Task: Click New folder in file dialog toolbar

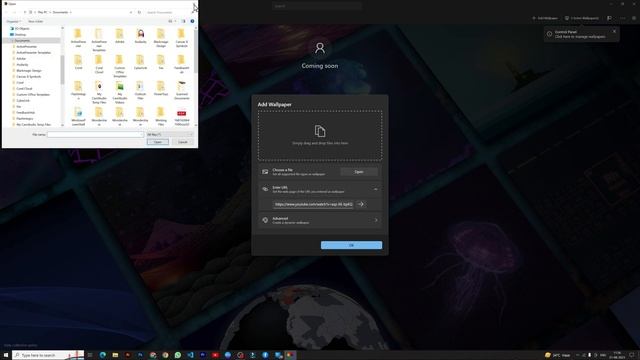Action: click(36, 21)
